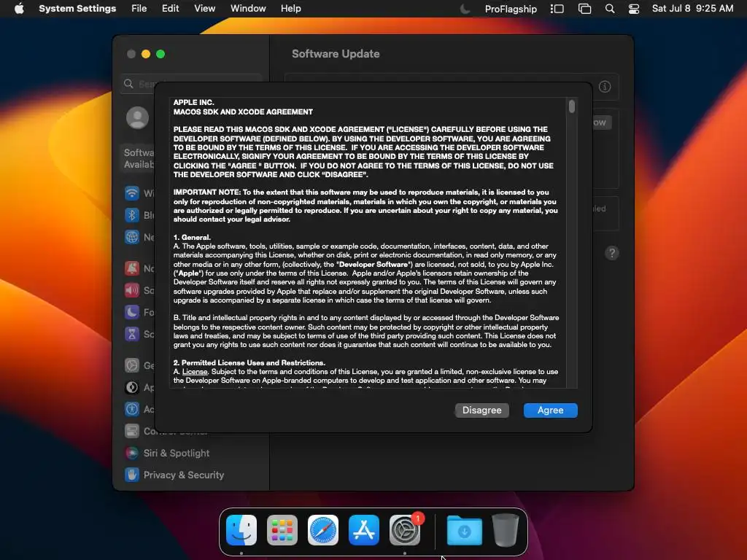
Task: Open Stage Manager icon in menu bar
Action: click(557, 9)
